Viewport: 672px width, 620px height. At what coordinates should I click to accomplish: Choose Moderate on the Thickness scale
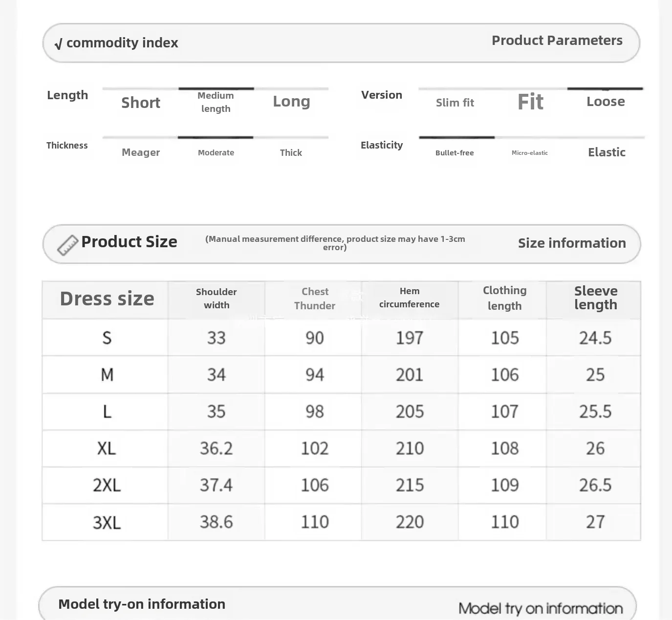[x=216, y=152]
